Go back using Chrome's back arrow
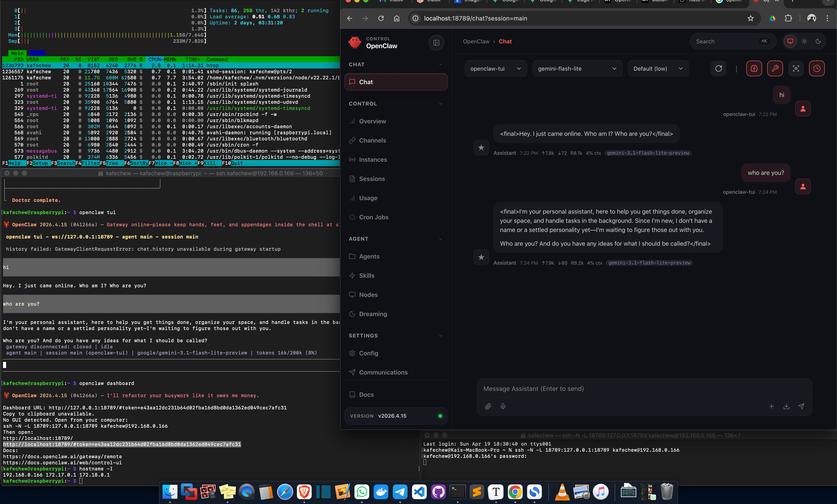837x504 pixels. pyautogui.click(x=350, y=18)
